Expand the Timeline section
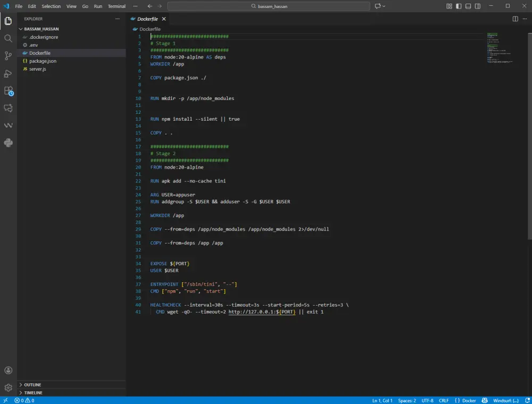This screenshot has width=532, height=404. coord(33,392)
